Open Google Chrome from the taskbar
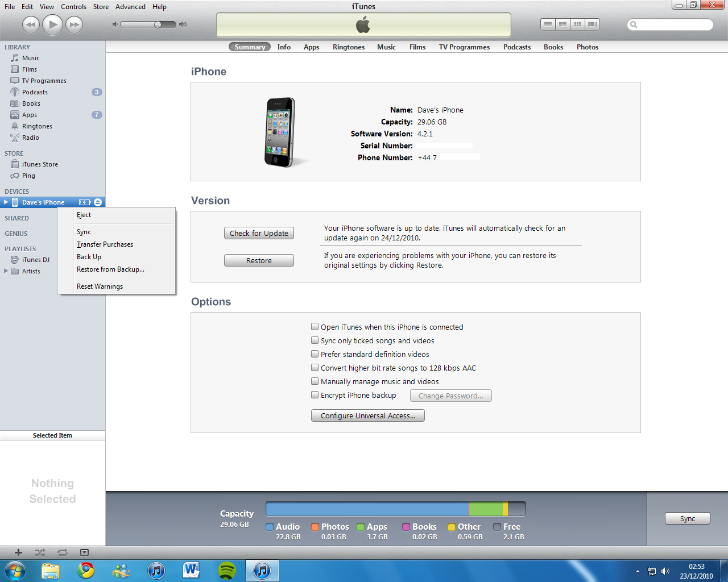The width and height of the screenshot is (728, 582). [x=86, y=571]
